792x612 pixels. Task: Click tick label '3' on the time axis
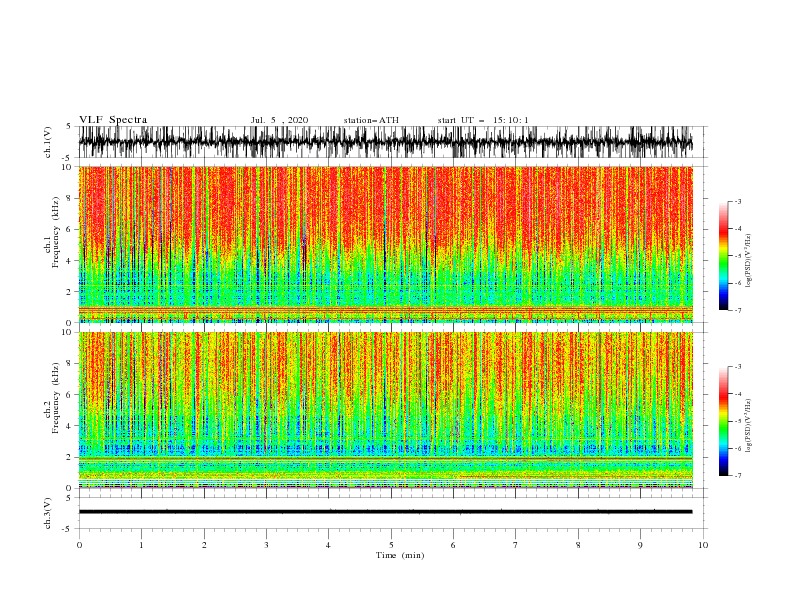tap(266, 545)
